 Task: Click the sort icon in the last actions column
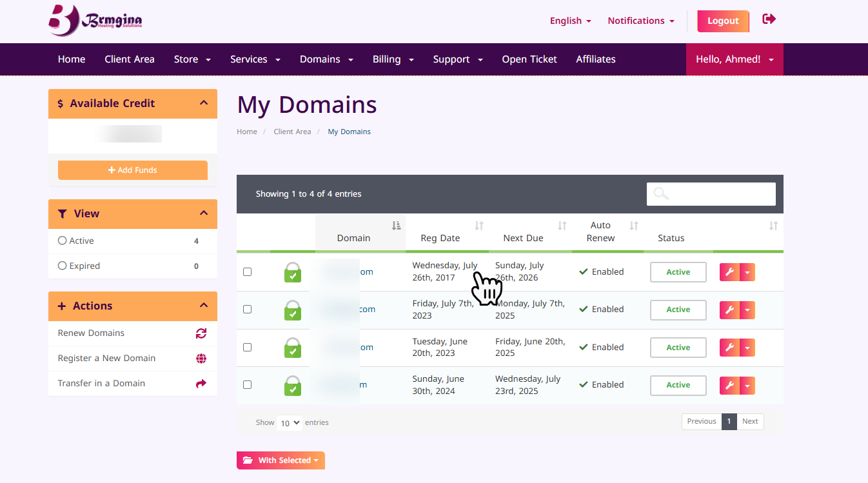point(773,226)
